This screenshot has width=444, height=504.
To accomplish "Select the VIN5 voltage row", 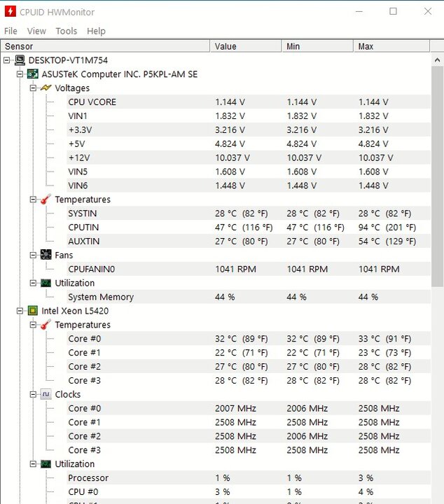I will [x=248, y=171].
